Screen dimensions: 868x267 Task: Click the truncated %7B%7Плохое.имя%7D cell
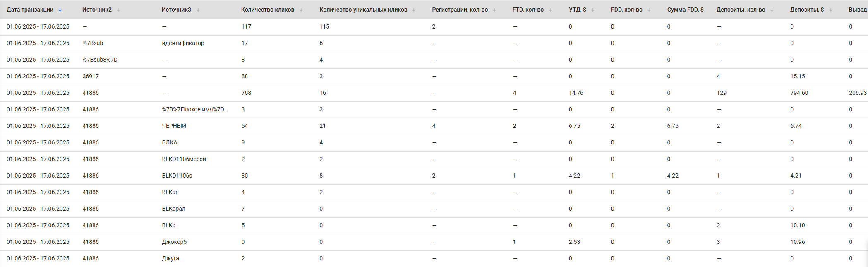point(194,109)
